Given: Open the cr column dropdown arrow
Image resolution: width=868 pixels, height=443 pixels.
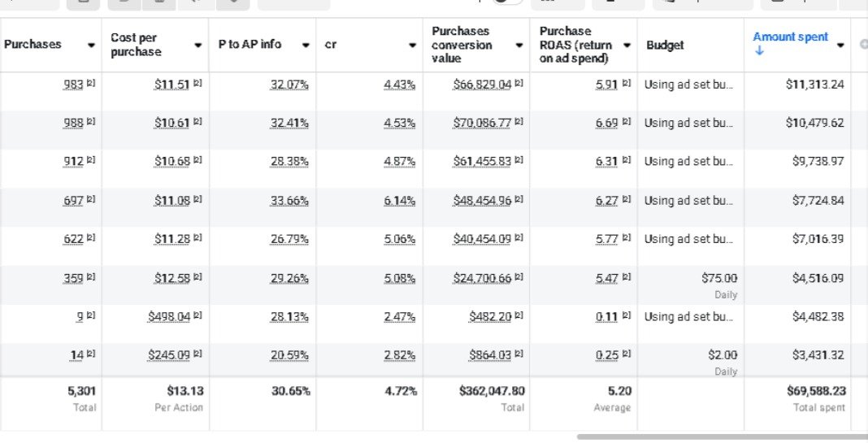Looking at the screenshot, I should [413, 46].
